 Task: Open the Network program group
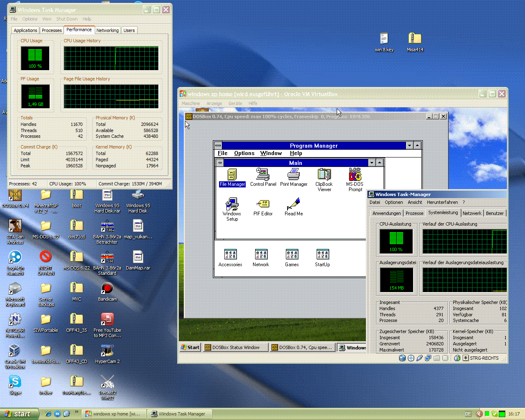click(261, 258)
